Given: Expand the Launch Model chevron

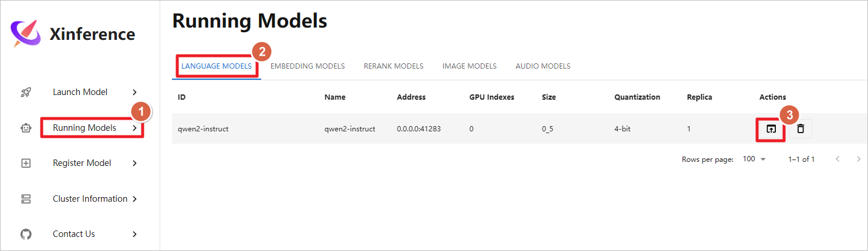Looking at the screenshot, I should tap(134, 92).
